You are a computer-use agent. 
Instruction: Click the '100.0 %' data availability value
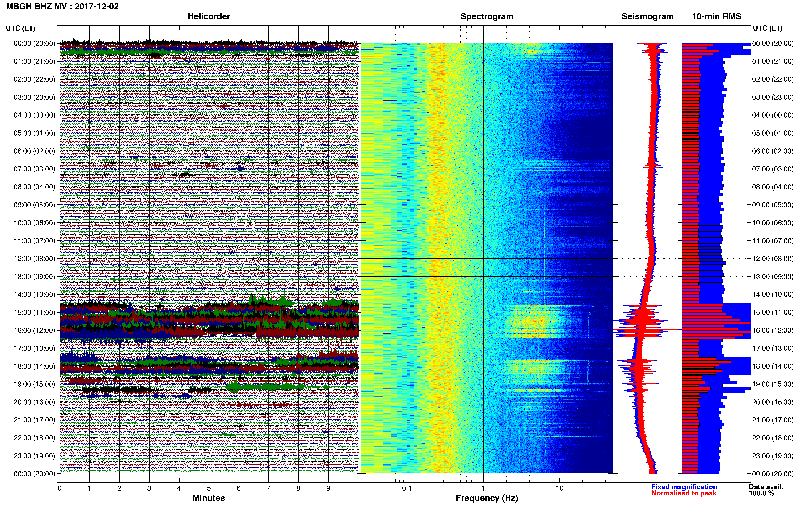(x=762, y=493)
